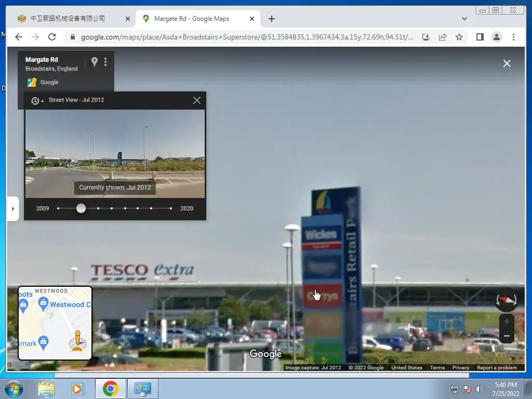Click the install app icon in the address bar
This screenshot has height=399, width=532.
pos(426,37)
